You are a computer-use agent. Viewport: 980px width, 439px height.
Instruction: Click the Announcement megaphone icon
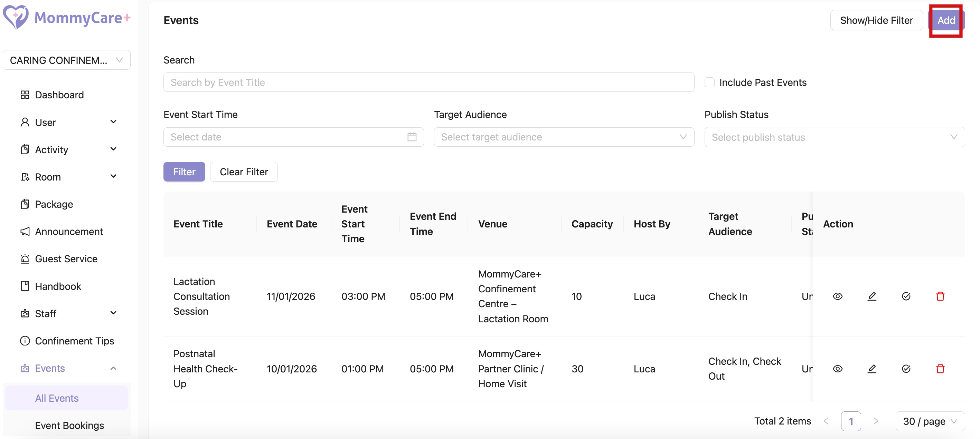pyautogui.click(x=25, y=231)
